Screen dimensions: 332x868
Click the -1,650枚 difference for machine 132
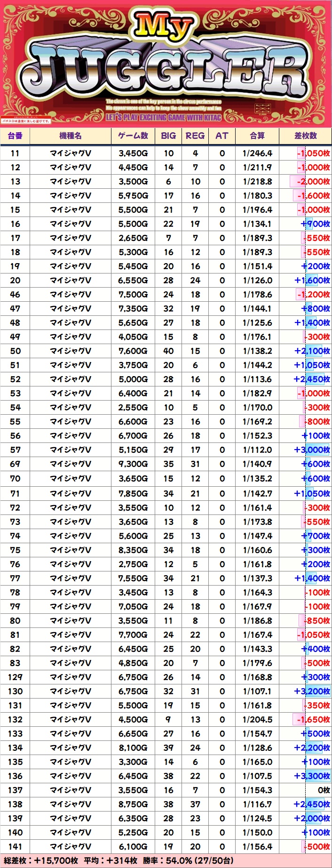313,720
